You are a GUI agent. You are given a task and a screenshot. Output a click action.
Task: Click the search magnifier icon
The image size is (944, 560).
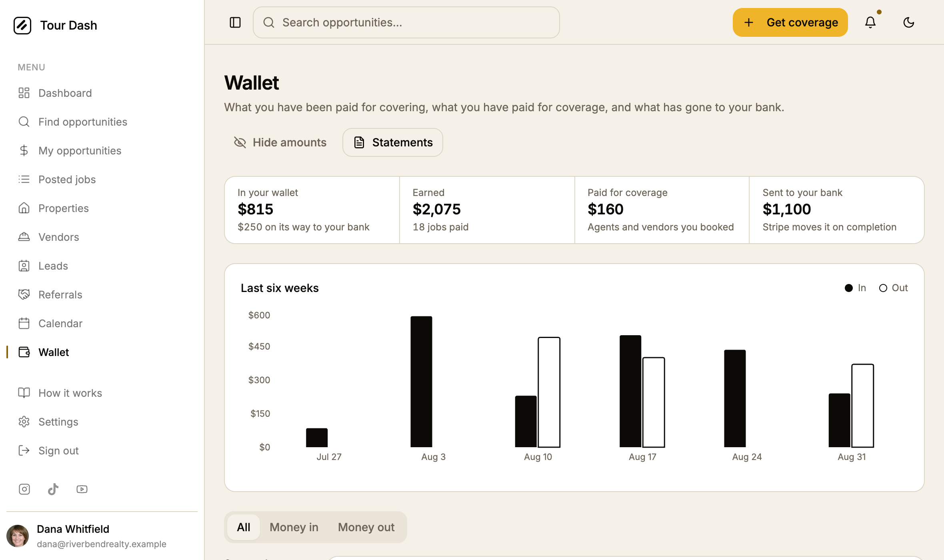point(269,22)
